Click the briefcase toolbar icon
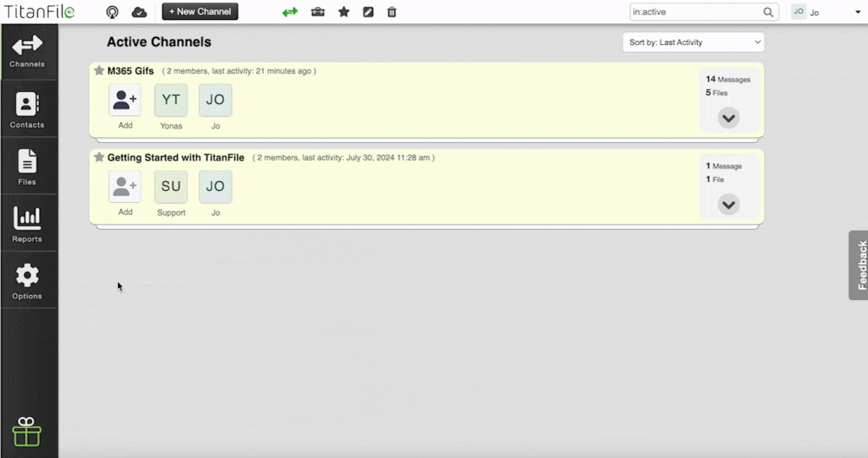The height and width of the screenshot is (458, 868). coord(318,11)
